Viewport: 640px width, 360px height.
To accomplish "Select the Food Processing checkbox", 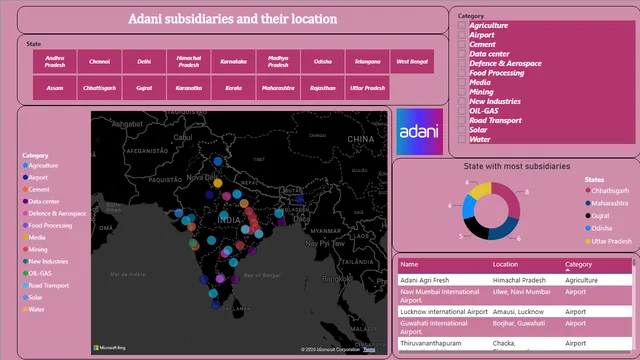I will [462, 73].
